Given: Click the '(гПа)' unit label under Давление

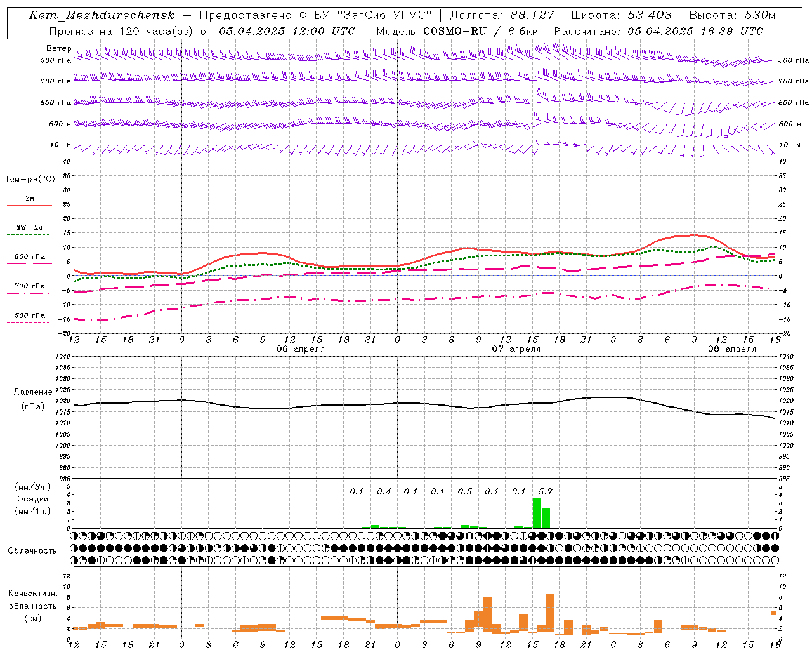Looking at the screenshot, I should point(33,407).
